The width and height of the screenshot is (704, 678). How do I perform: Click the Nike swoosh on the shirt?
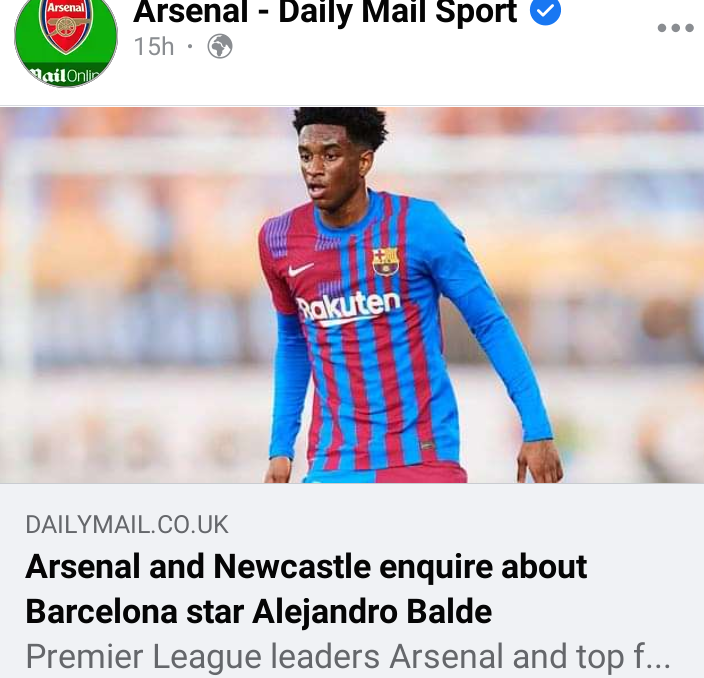tap(300, 269)
